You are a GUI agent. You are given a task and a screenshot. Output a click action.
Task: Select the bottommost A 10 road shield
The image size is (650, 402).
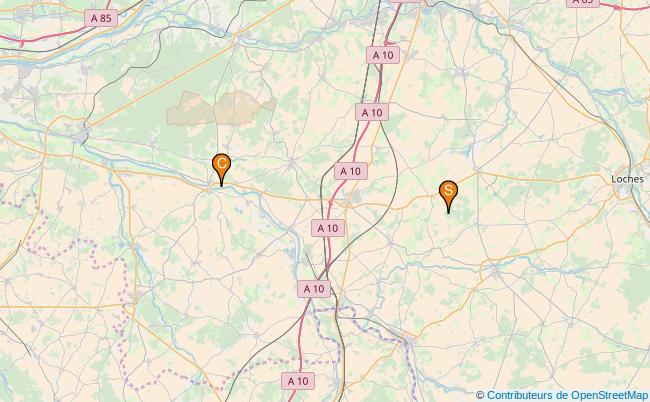tap(298, 381)
